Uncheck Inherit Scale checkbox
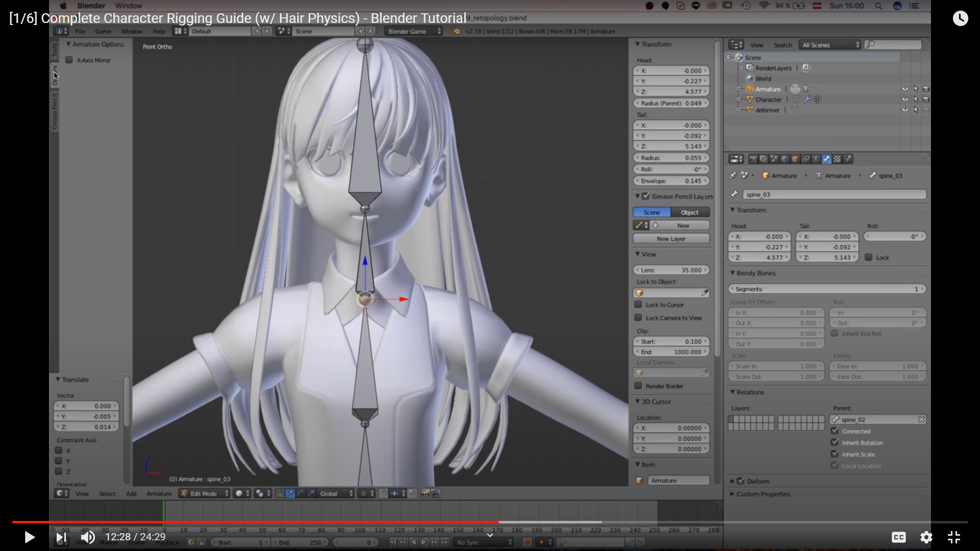 [835, 454]
